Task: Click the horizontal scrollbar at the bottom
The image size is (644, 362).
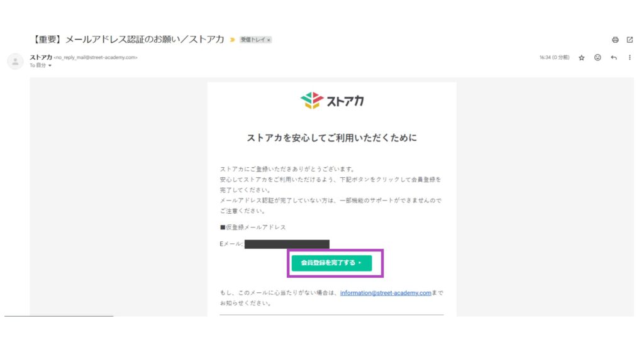Action: coord(58,316)
